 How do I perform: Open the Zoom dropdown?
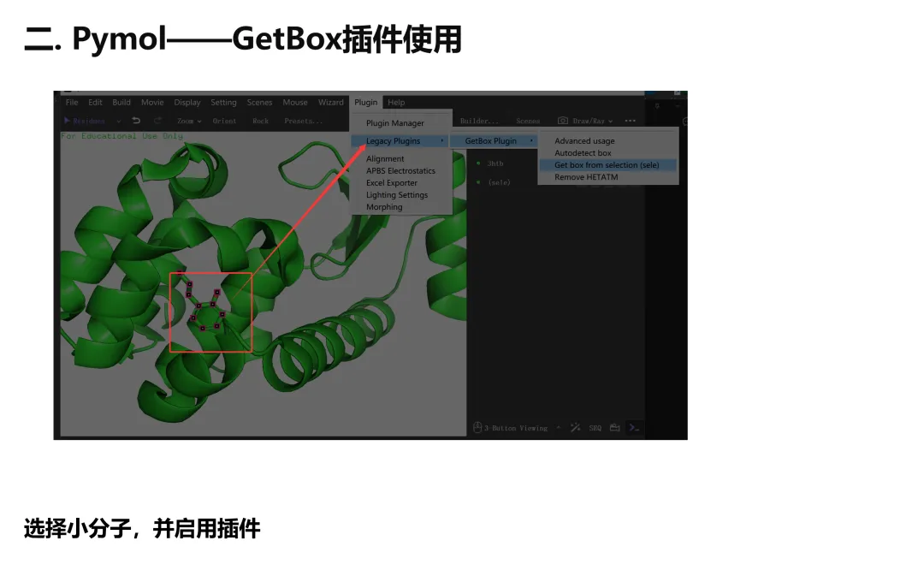pos(189,121)
